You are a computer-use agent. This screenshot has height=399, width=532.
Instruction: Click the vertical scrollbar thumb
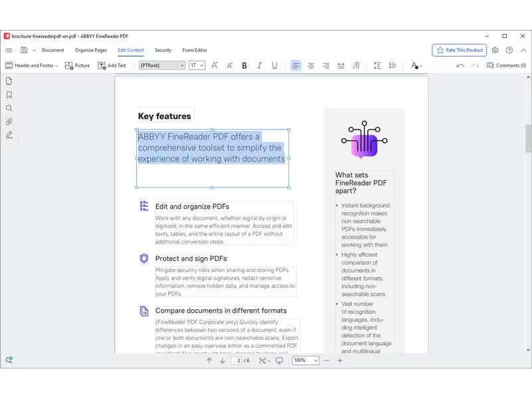pyautogui.click(x=528, y=138)
